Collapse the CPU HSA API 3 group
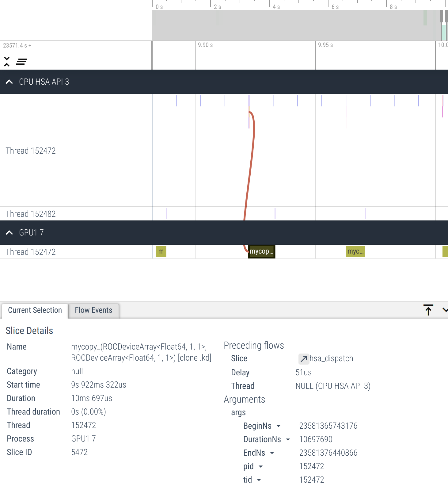This screenshot has width=448, height=486. 9,82
